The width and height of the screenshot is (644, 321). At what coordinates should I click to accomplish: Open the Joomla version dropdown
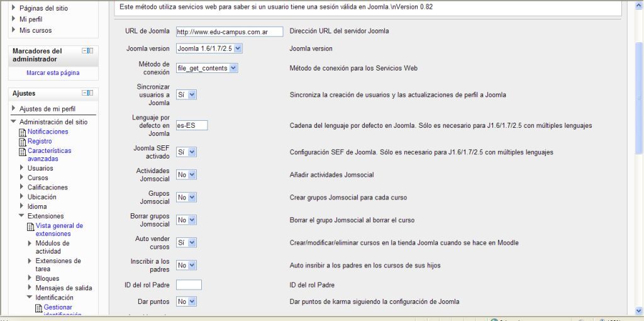pos(209,48)
